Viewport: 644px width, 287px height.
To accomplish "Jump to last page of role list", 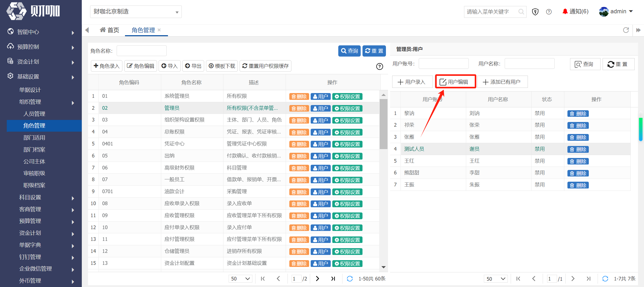I will [x=333, y=279].
